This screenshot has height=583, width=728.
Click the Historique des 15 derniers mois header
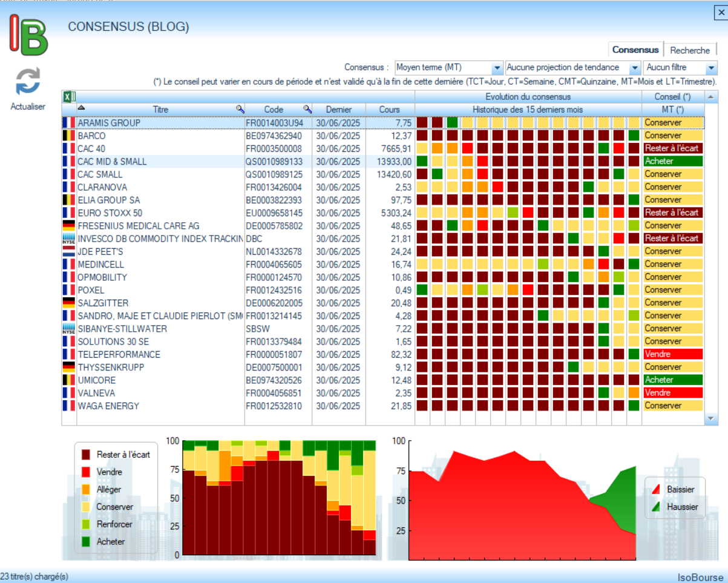click(528, 110)
